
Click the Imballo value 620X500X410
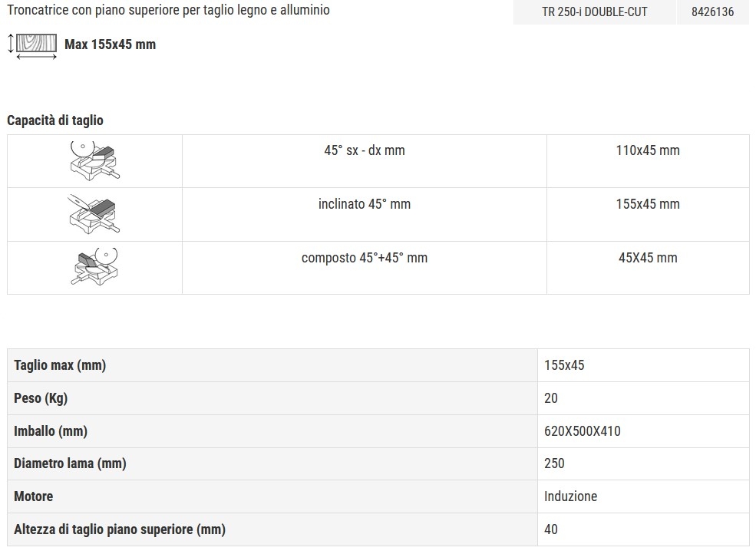pyautogui.click(x=582, y=431)
